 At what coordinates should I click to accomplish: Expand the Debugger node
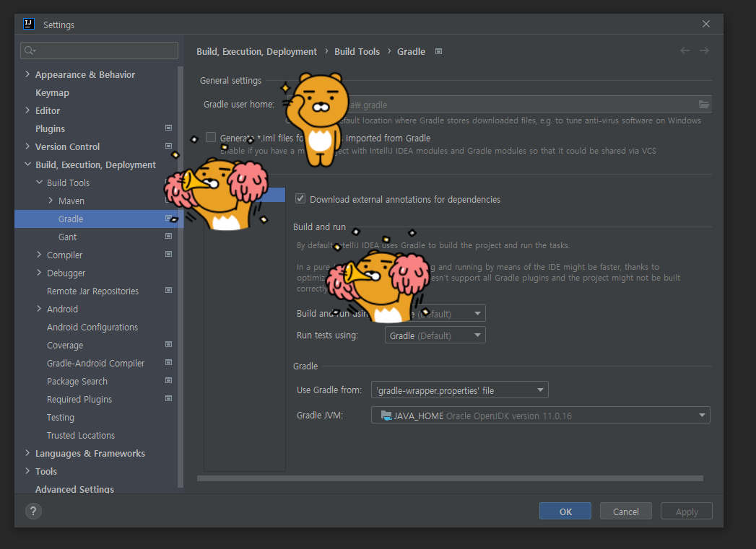pyautogui.click(x=39, y=273)
